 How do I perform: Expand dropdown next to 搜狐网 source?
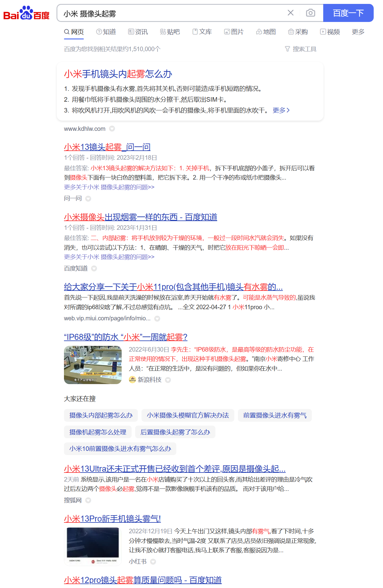pyautogui.click(x=88, y=500)
